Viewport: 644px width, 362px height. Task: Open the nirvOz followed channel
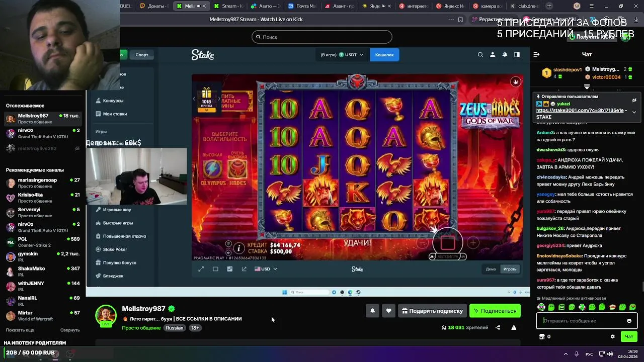(43, 133)
